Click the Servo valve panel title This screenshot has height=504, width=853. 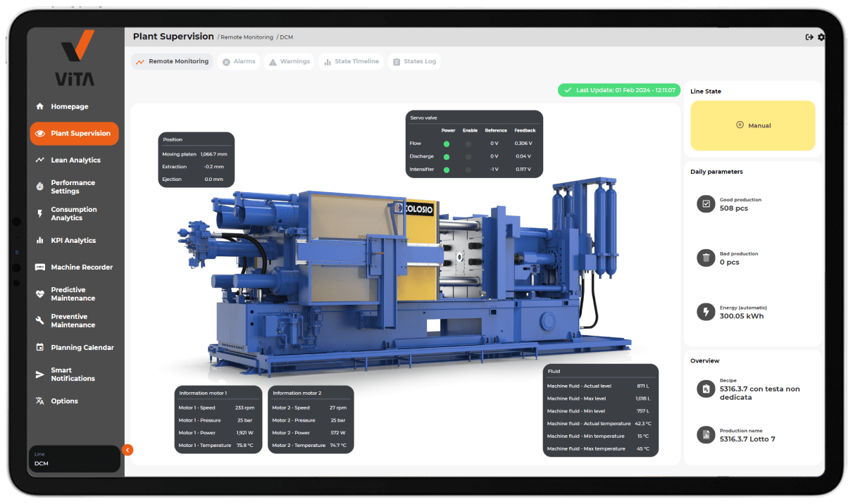pyautogui.click(x=424, y=118)
